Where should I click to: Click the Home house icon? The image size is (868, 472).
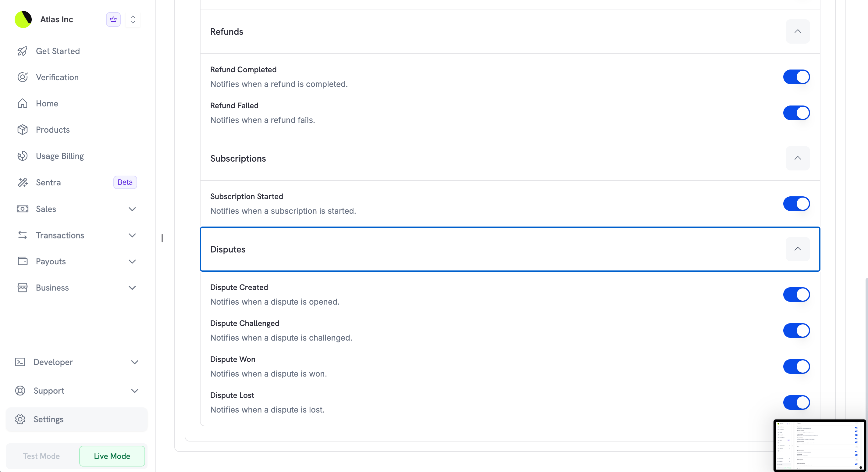(23, 103)
